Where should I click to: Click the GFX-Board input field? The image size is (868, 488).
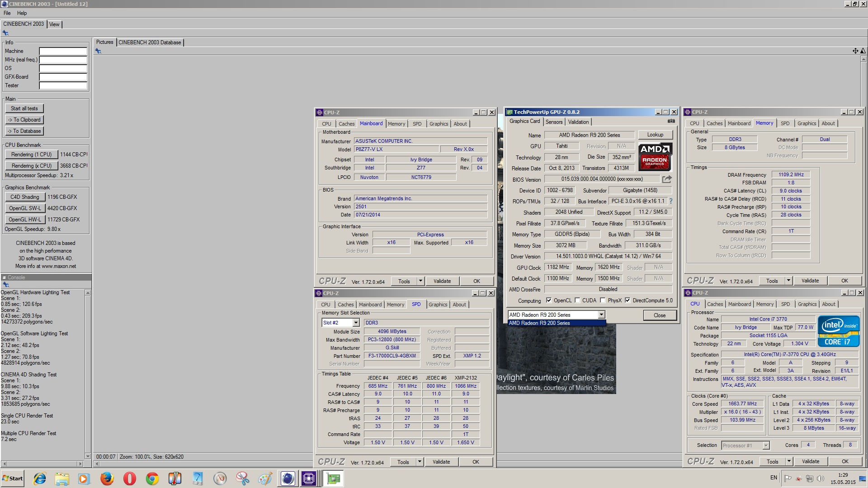click(63, 77)
